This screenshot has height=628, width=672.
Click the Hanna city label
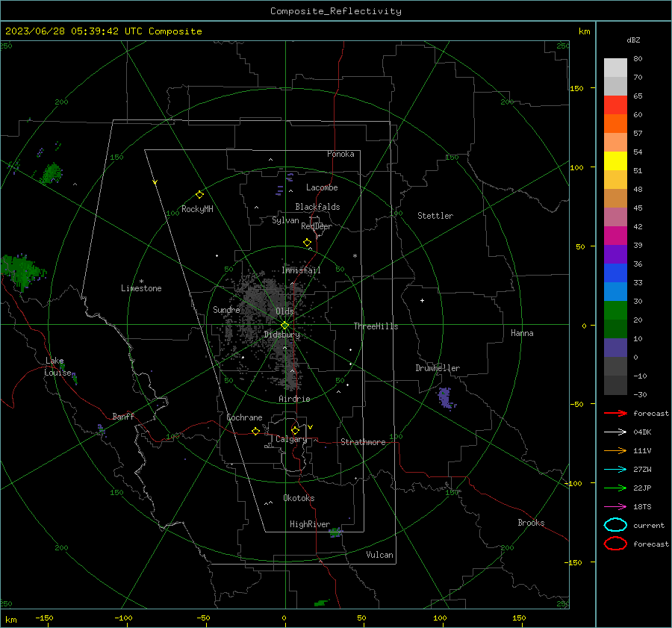click(x=522, y=333)
